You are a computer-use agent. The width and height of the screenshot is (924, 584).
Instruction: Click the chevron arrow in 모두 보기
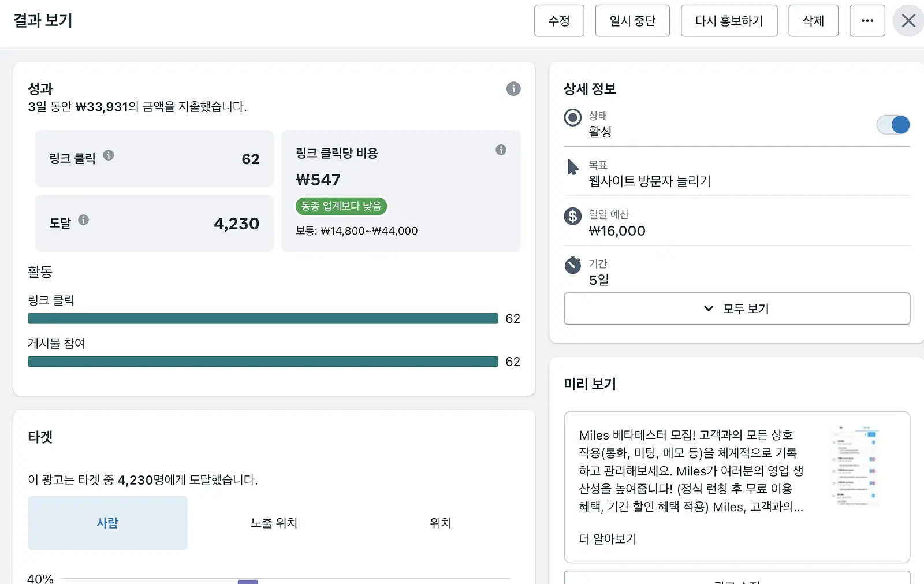click(709, 308)
